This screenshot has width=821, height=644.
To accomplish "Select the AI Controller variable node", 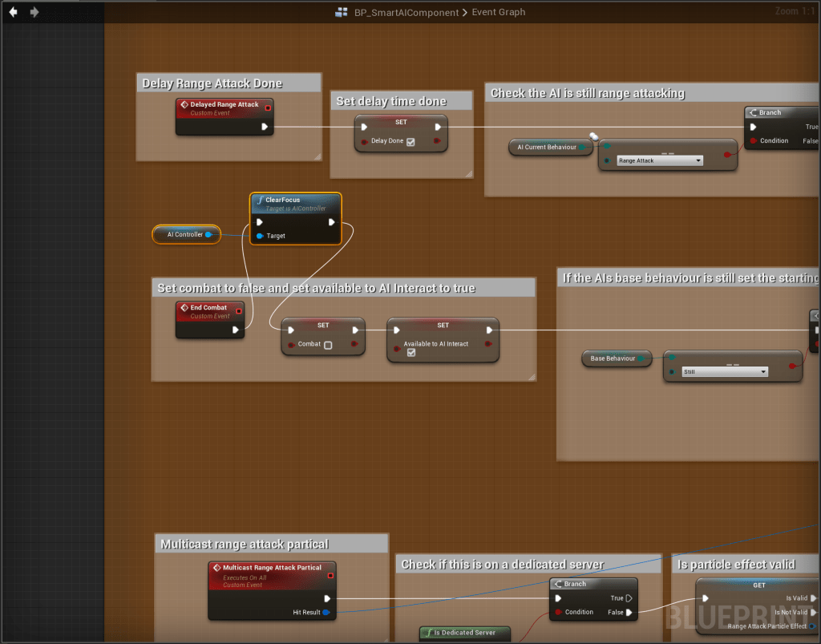I will tap(184, 234).
